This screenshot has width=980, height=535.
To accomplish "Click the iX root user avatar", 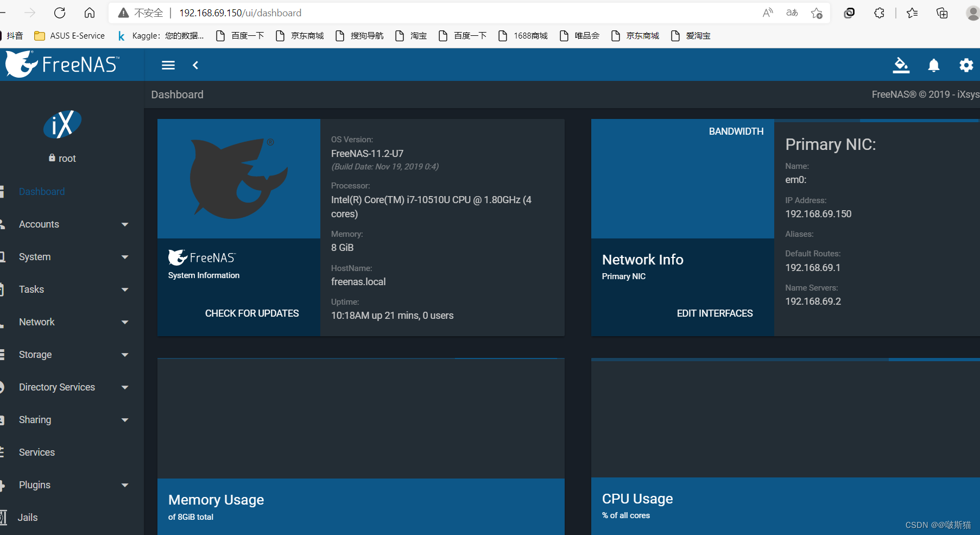I will (62, 124).
